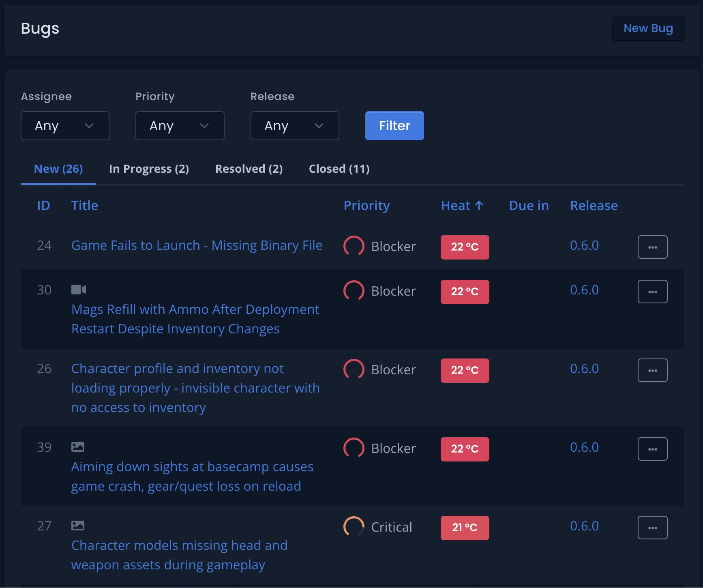Open release 0.6.0 link for bug 39

584,447
